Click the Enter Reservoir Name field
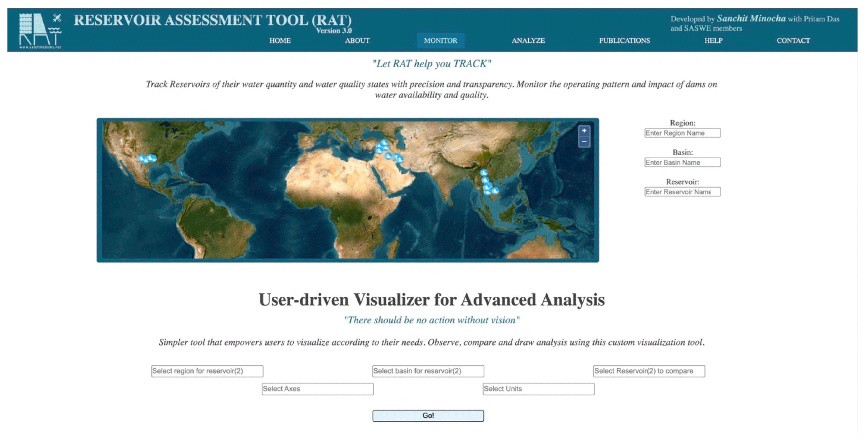The height and width of the screenshot is (441, 868). tap(682, 192)
